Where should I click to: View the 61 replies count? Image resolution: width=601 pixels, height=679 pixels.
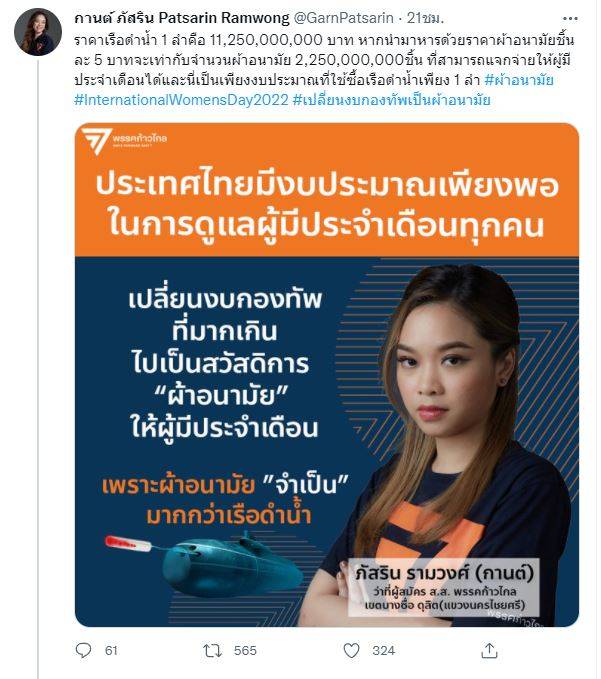point(111,650)
